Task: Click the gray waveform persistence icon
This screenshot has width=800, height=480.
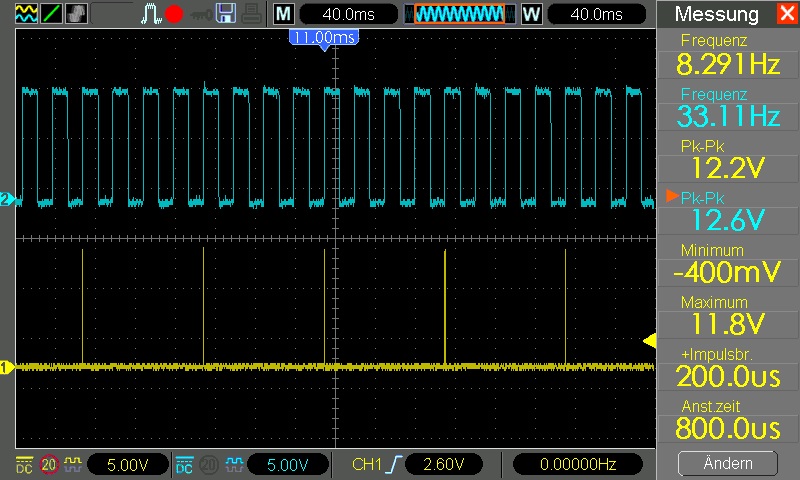Action: click(x=76, y=14)
